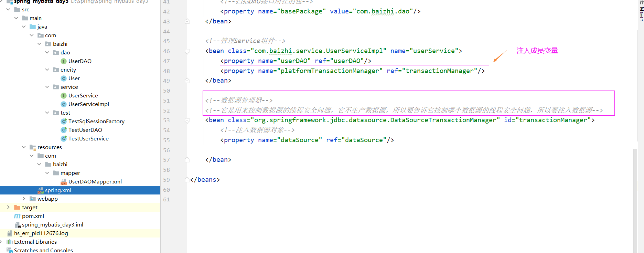The width and height of the screenshot is (644, 253).
Task: Select TestUserService in project tree
Action: [88, 138]
